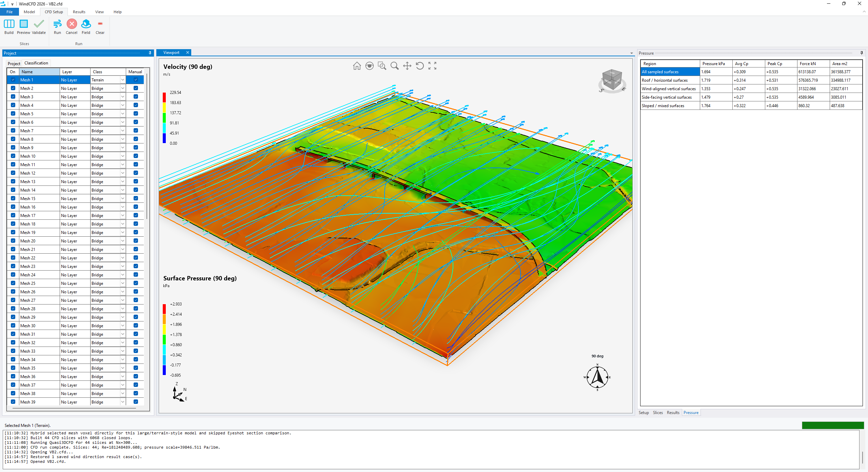
Task: Open the Results tab at bottom right
Action: (673, 413)
